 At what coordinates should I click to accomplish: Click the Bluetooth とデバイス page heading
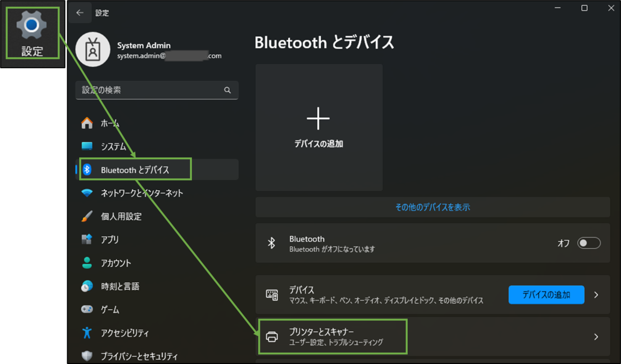pos(324,42)
